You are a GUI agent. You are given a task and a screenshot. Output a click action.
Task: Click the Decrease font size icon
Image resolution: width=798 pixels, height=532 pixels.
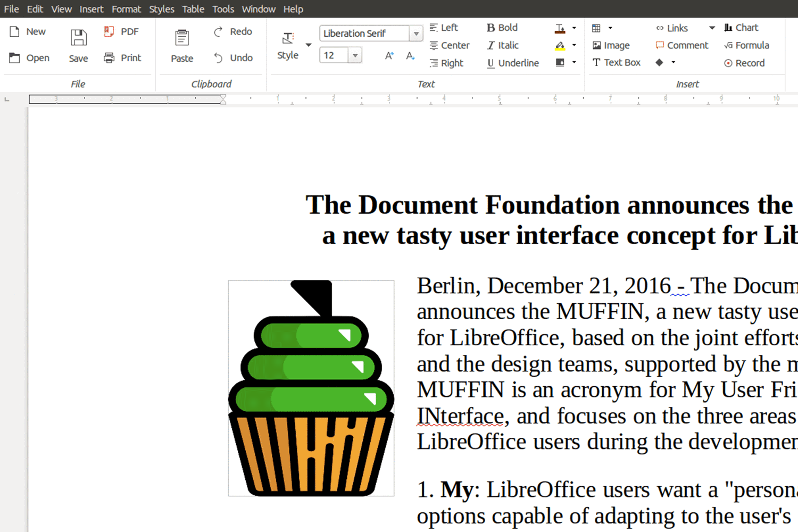click(x=410, y=55)
